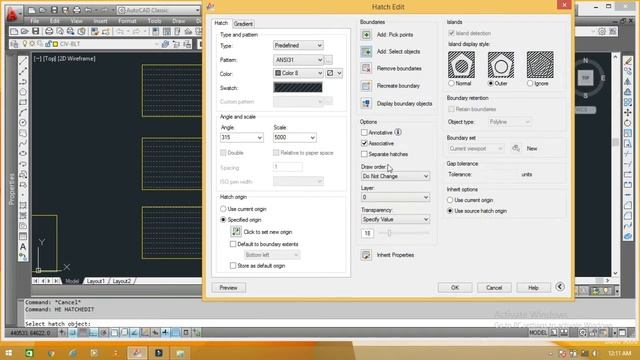Click the Add: Pick points icon
Screen dimensions: 640x360
(366, 35)
